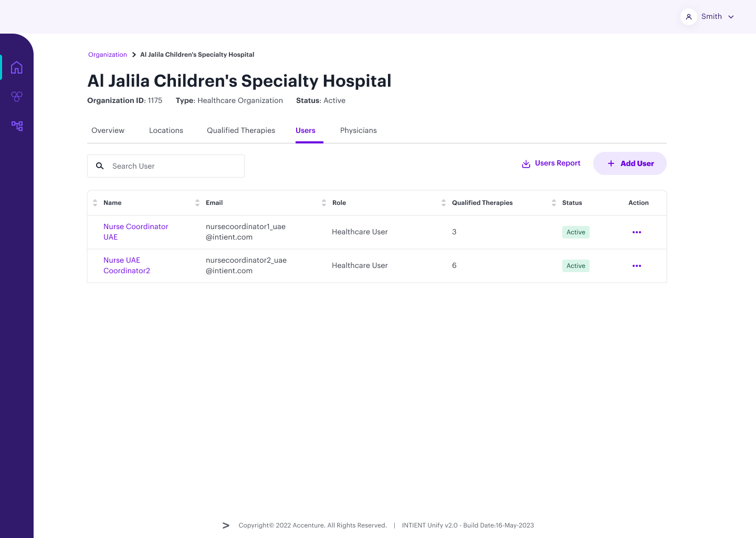The height and width of the screenshot is (538, 756).
Task: Sort the table by Email column
Action: 197,203
